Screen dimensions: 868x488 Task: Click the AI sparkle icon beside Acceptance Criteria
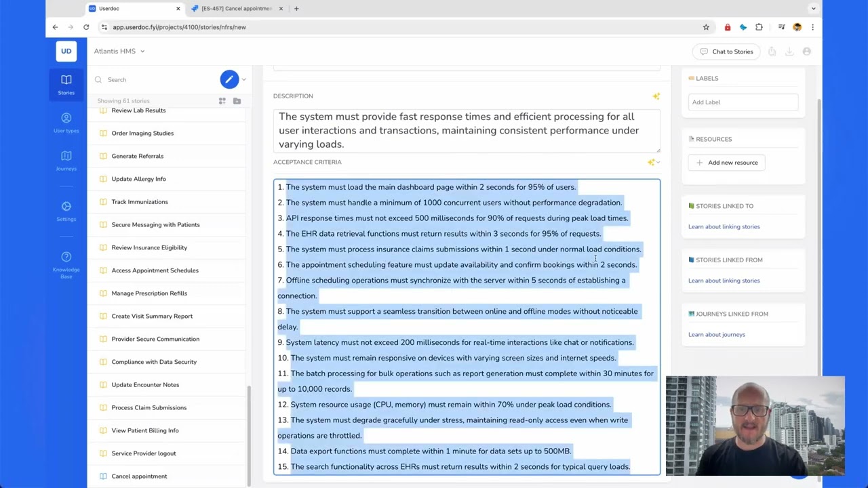652,162
